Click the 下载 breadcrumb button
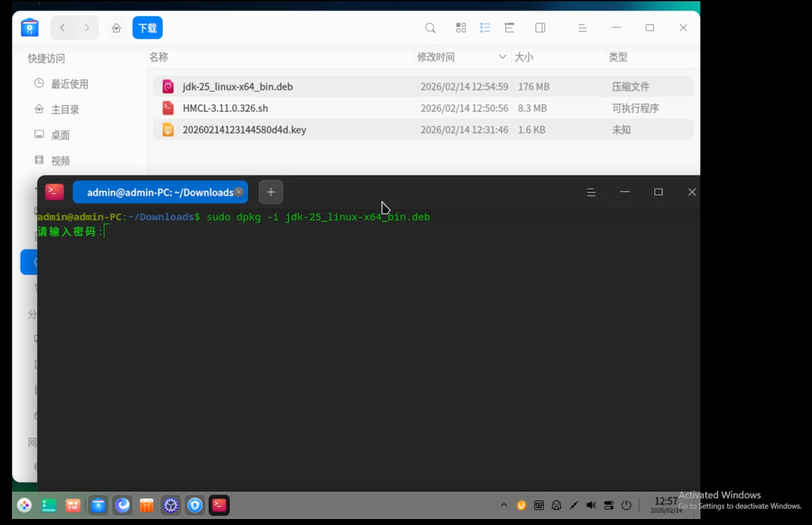The image size is (812, 525). coord(147,28)
